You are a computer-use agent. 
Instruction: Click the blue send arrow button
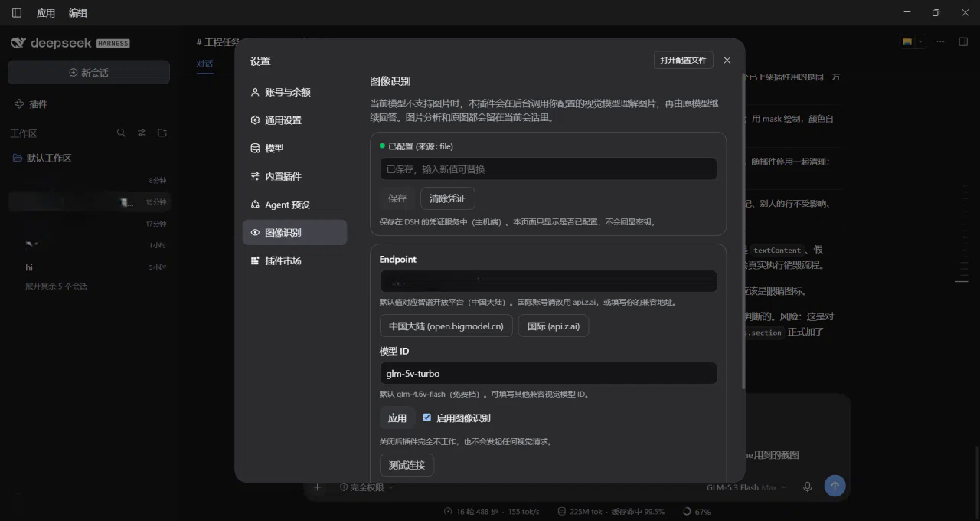835,486
